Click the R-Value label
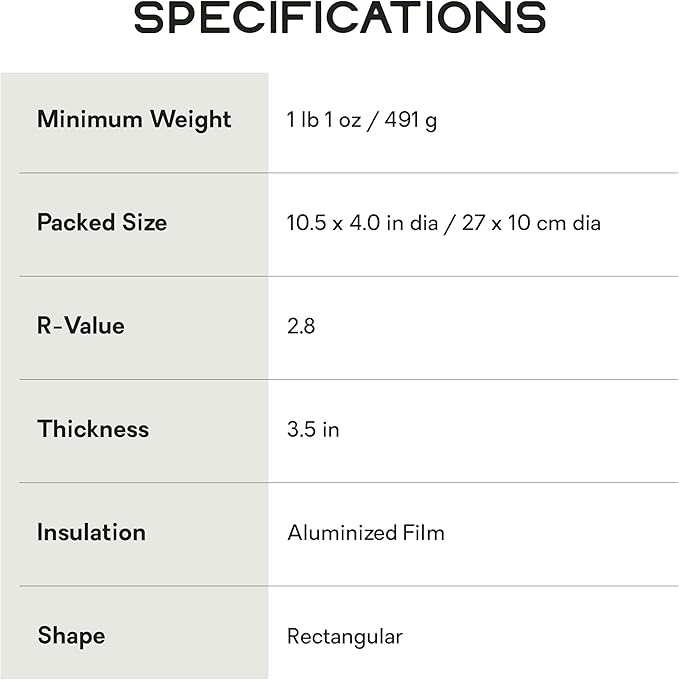This screenshot has width=679, height=680. pyautogui.click(x=81, y=326)
